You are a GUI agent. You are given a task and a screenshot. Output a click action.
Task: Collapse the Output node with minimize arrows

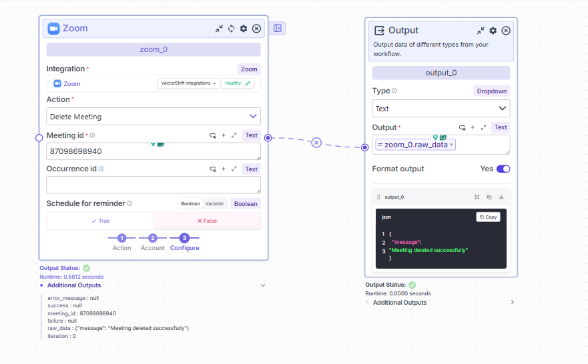pos(481,31)
